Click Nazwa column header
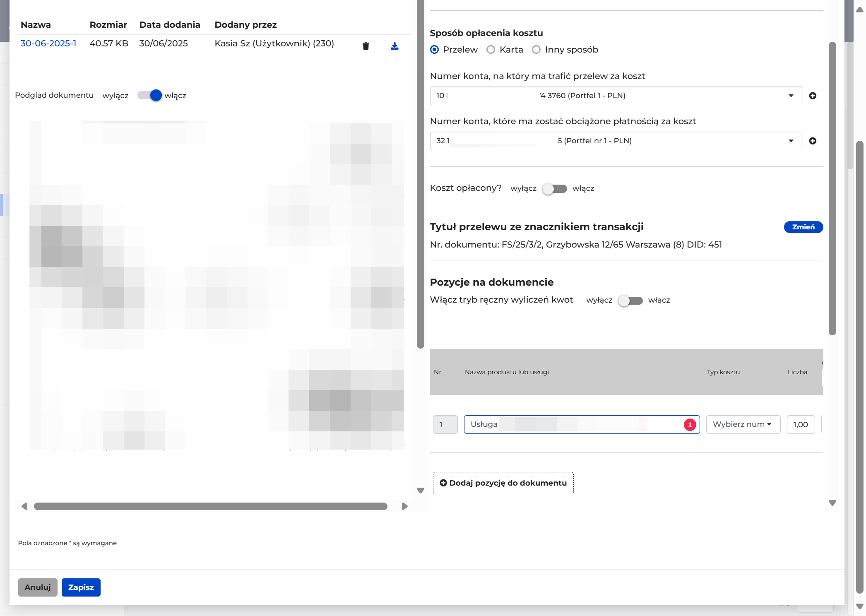The width and height of the screenshot is (866, 616). click(x=36, y=25)
